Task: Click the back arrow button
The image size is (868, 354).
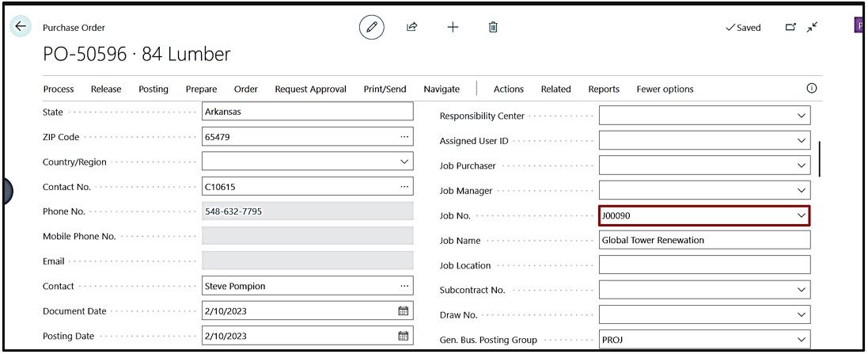Action: pos(21,26)
